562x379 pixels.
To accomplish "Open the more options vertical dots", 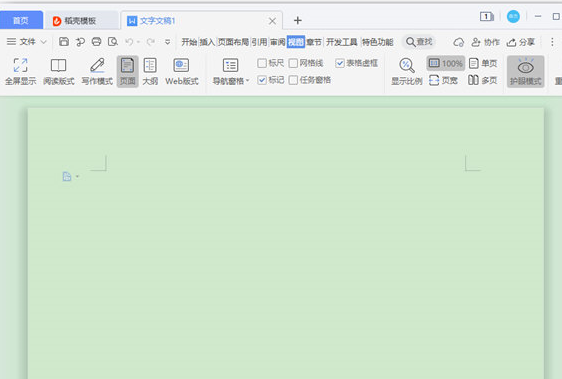I will tap(552, 42).
